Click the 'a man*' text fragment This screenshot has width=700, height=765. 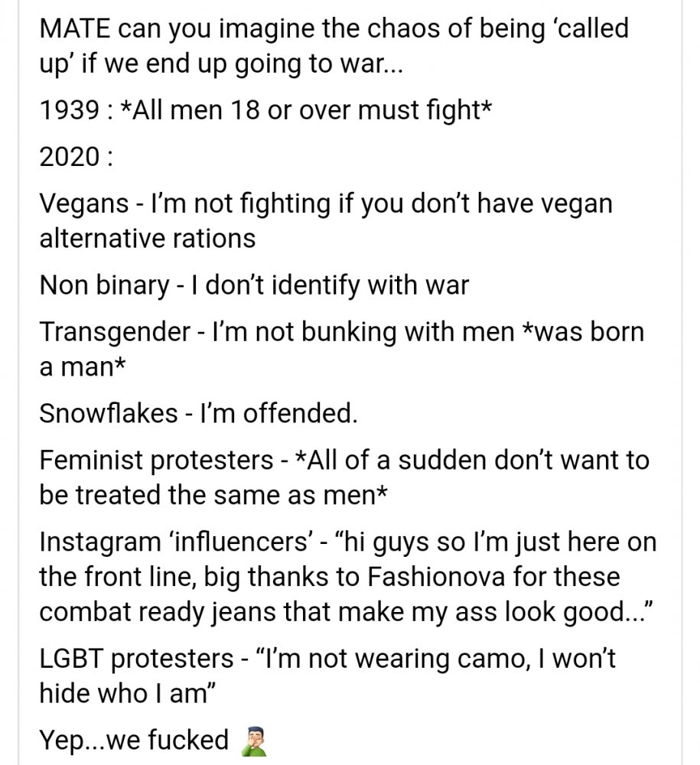83,367
